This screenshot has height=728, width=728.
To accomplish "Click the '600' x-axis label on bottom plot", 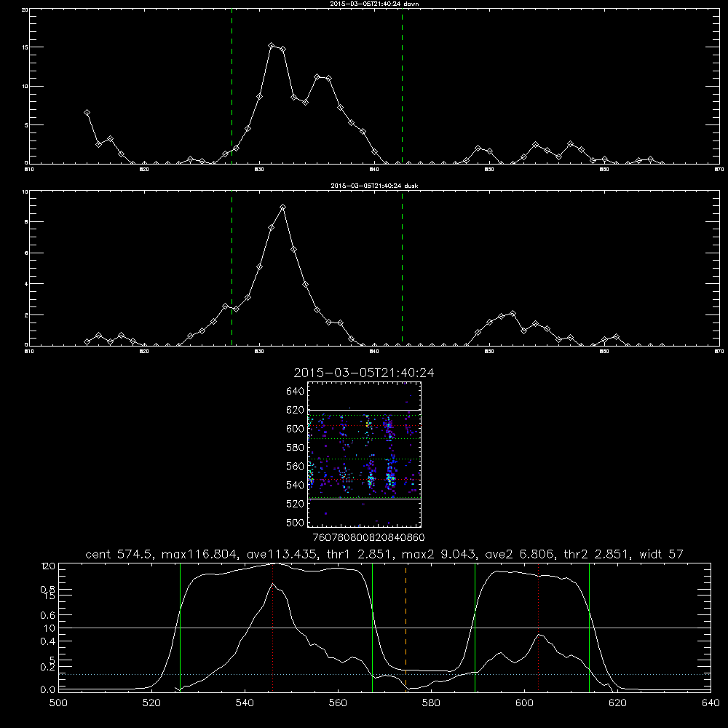I will click(x=525, y=703).
